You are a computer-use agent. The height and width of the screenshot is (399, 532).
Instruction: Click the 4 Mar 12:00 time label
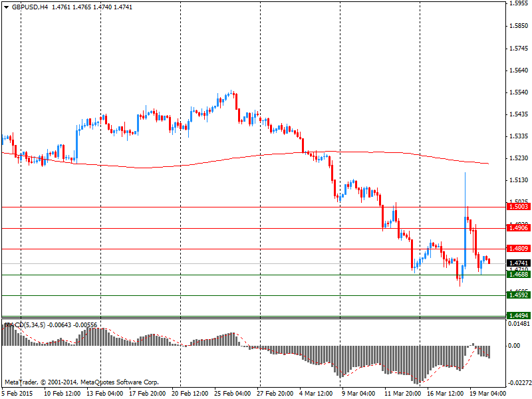pyautogui.click(x=316, y=393)
